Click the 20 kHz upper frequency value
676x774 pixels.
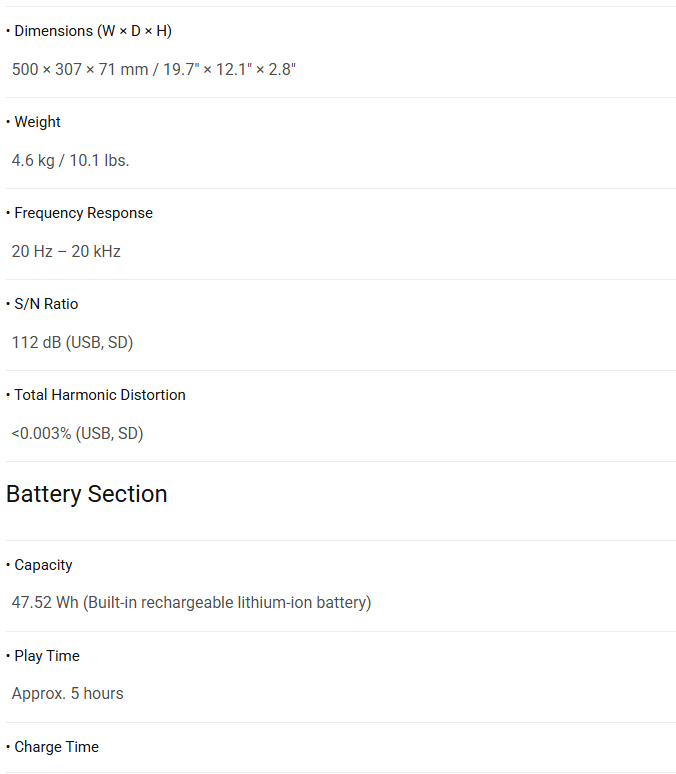[96, 251]
